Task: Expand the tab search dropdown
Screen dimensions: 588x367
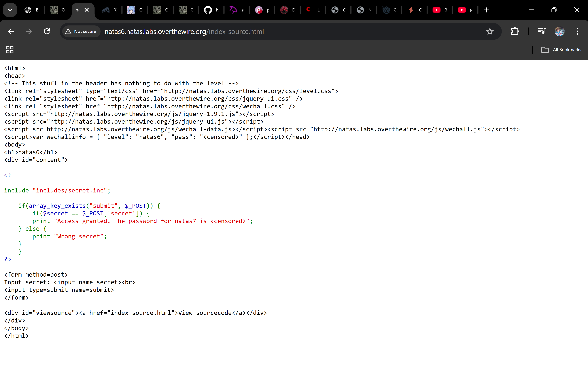Action: pos(10,10)
